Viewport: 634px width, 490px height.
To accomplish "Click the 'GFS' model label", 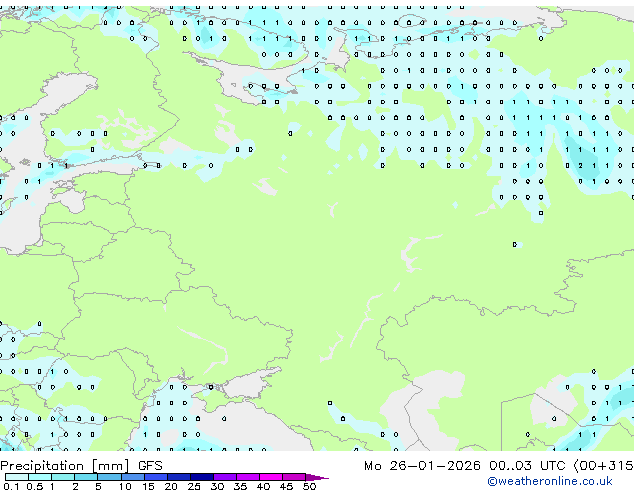I will 150,466.
